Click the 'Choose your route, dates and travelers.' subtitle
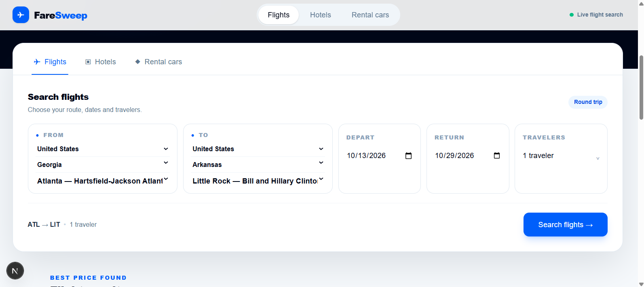The height and width of the screenshot is (287, 644). point(85,110)
